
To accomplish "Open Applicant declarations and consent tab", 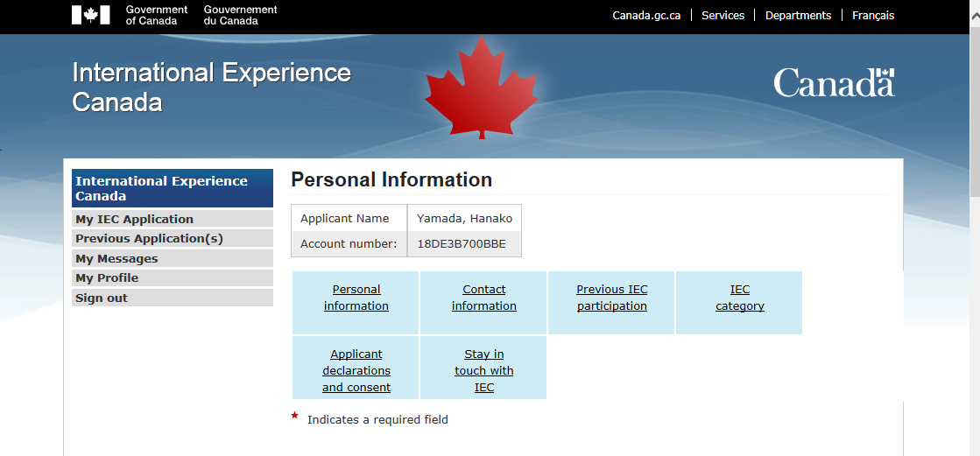I will (x=356, y=370).
